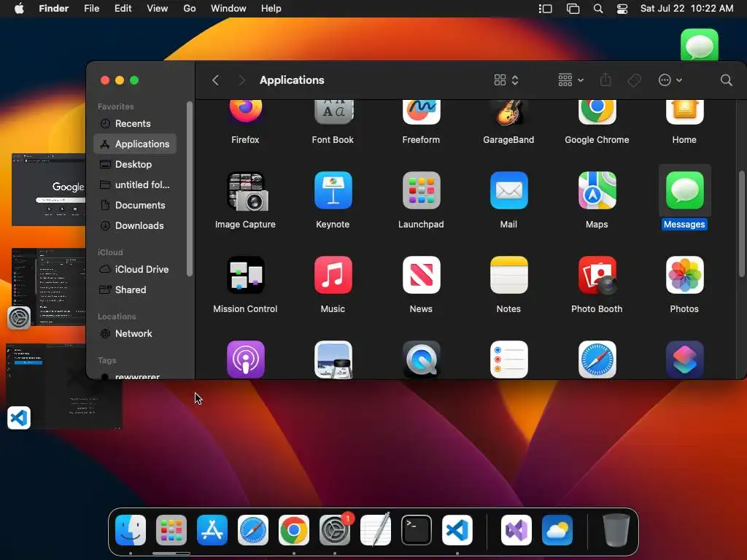Select the Preview app icon

(x=333, y=359)
